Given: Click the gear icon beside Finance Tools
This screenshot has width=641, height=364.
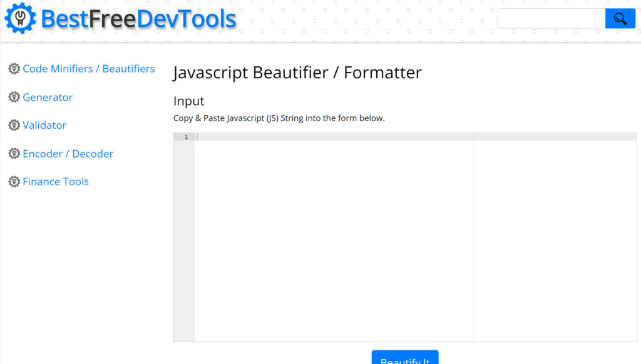Looking at the screenshot, I should (14, 181).
